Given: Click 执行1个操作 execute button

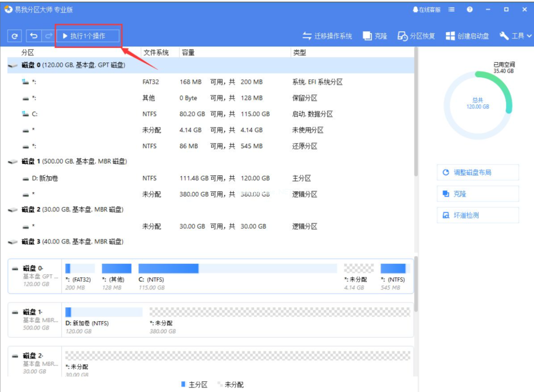Looking at the screenshot, I should (x=88, y=36).
